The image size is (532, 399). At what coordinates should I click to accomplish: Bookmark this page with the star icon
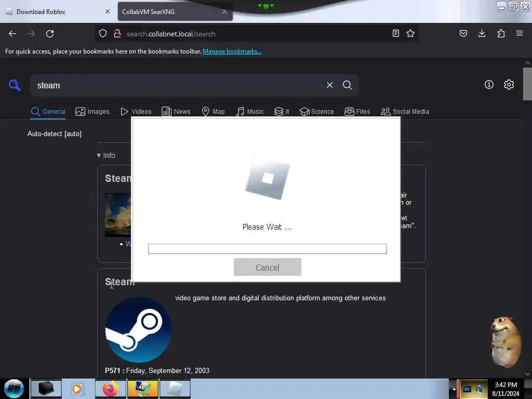click(410, 33)
